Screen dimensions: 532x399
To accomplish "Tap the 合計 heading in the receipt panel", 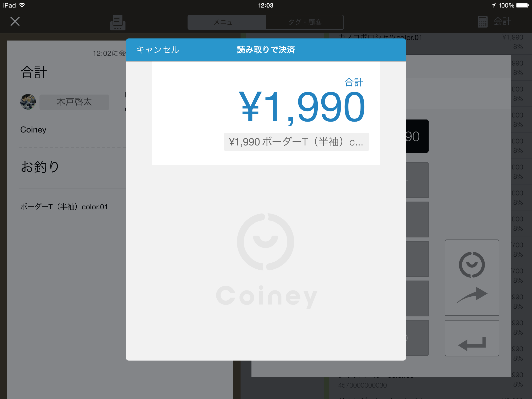I will [x=34, y=72].
